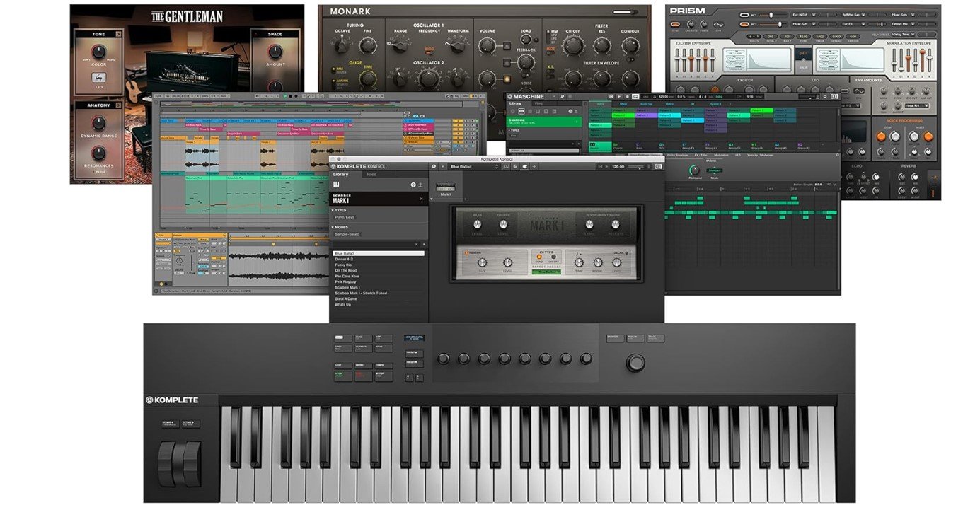Click the Dynamic Range knob in The Gentleman

point(99,122)
